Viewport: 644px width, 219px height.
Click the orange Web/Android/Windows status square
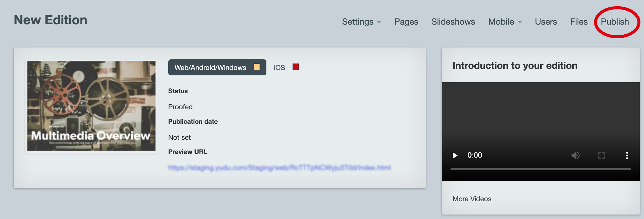(257, 67)
